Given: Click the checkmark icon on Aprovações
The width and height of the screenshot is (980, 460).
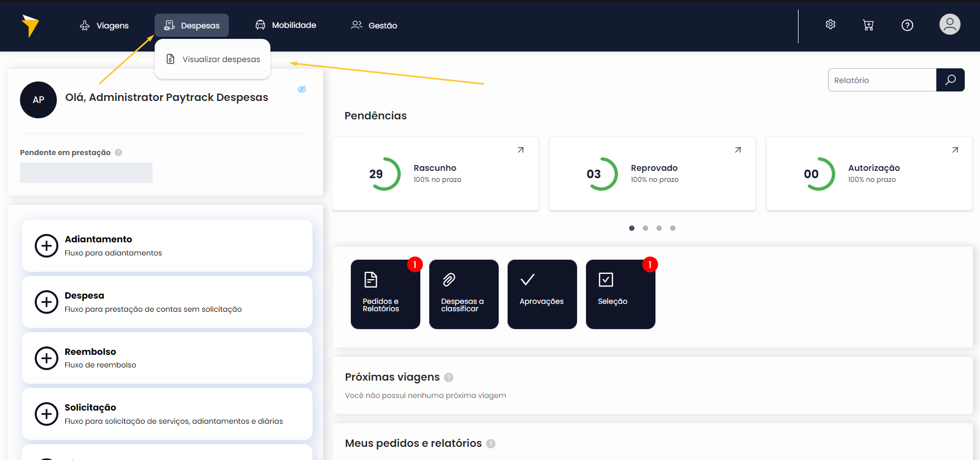Looking at the screenshot, I should coord(528,280).
